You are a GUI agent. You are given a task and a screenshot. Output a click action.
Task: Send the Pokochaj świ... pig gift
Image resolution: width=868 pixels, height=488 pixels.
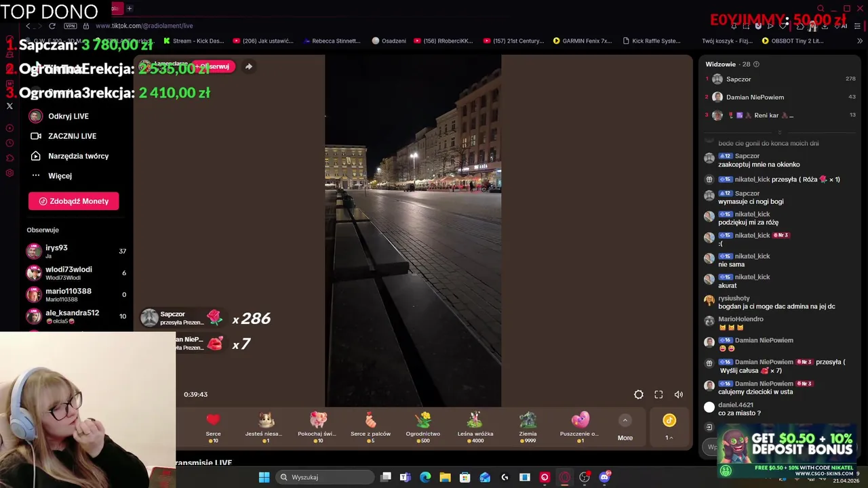pyautogui.click(x=318, y=426)
